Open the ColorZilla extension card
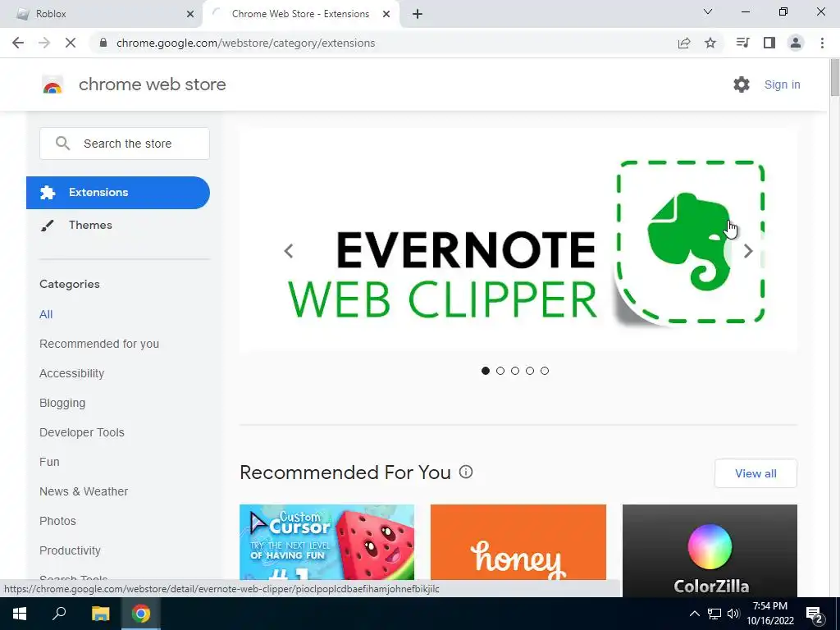840x630 pixels. (x=710, y=550)
